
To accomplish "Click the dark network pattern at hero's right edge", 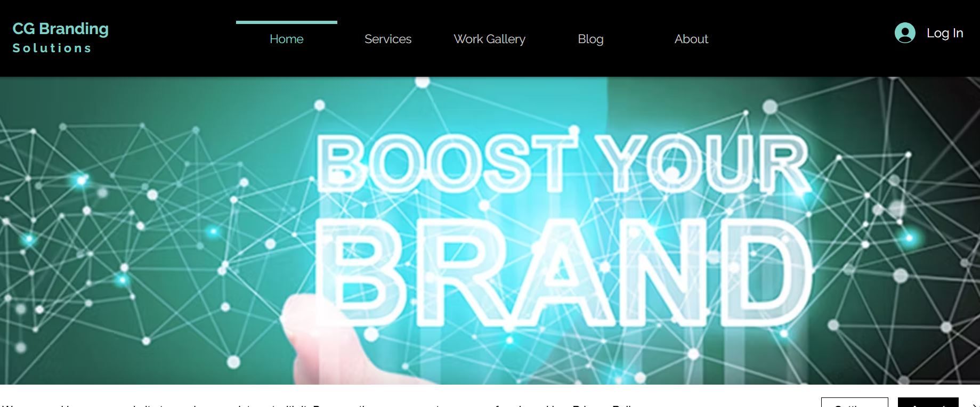I will tap(938, 229).
